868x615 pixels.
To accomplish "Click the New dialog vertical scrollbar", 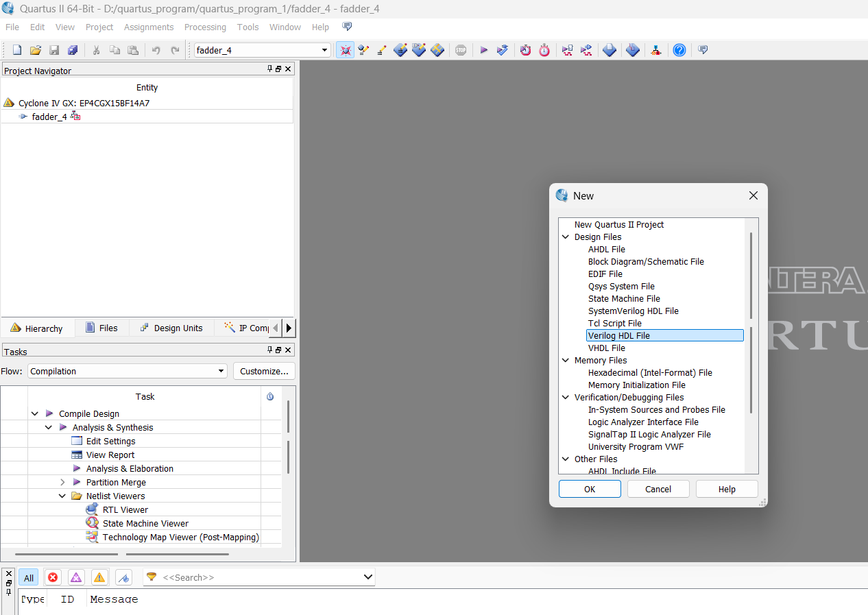I will click(x=751, y=322).
